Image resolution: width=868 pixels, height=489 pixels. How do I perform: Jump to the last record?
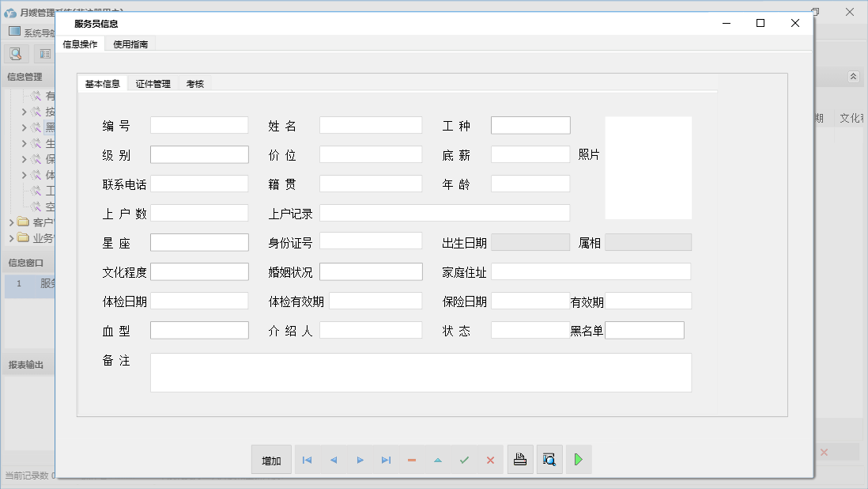386,461
